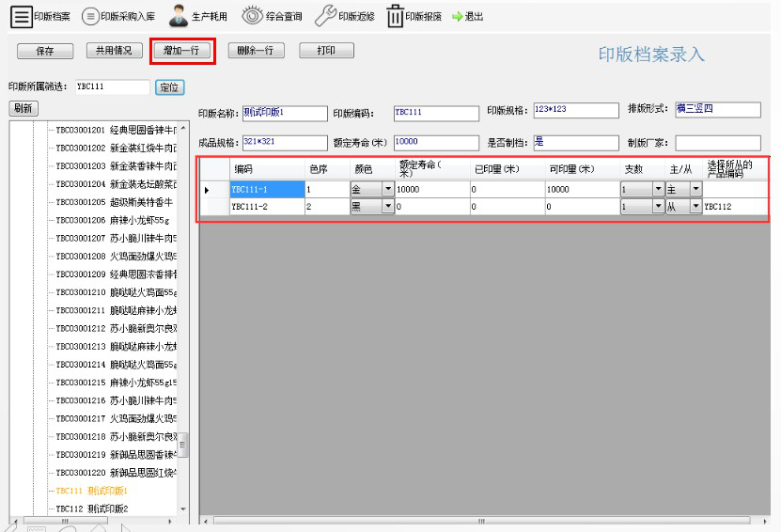Expand the 支数 dropdown in the second row

[x=658, y=207]
